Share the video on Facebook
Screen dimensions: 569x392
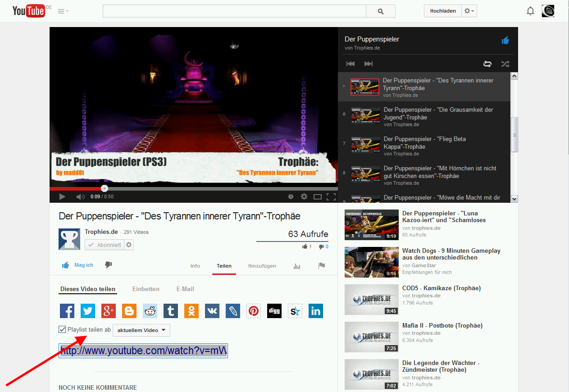[67, 310]
